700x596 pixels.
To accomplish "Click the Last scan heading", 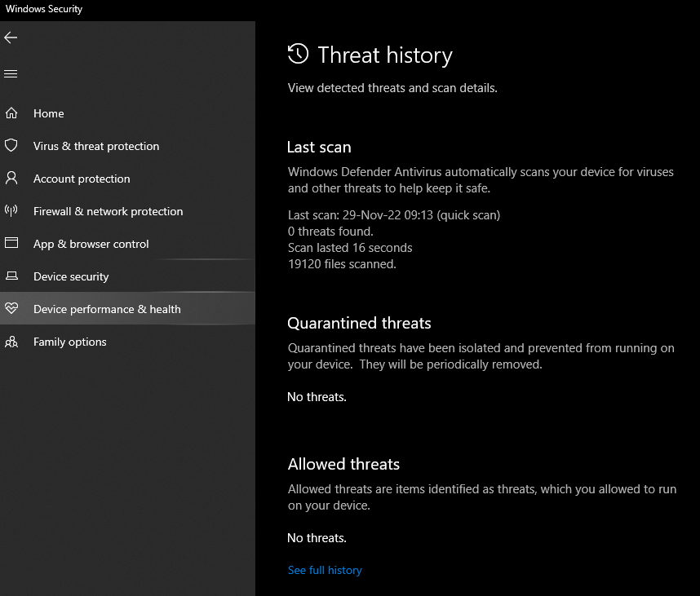I will coord(319,148).
